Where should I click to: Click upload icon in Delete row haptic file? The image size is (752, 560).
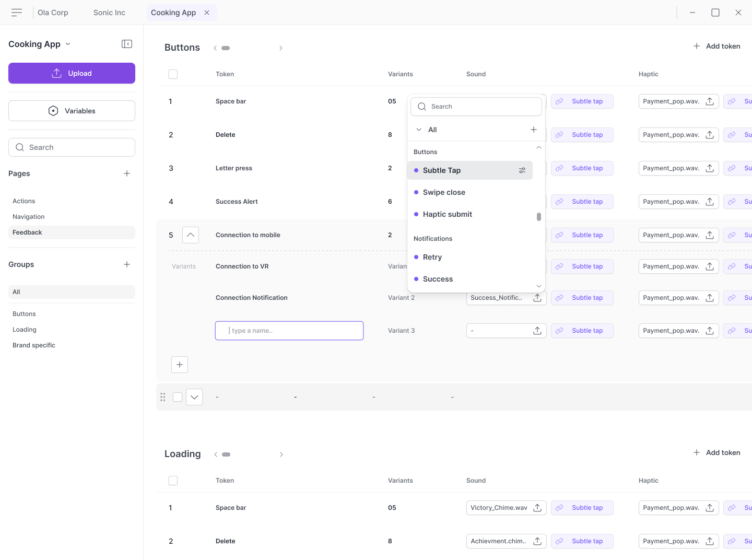(710, 135)
